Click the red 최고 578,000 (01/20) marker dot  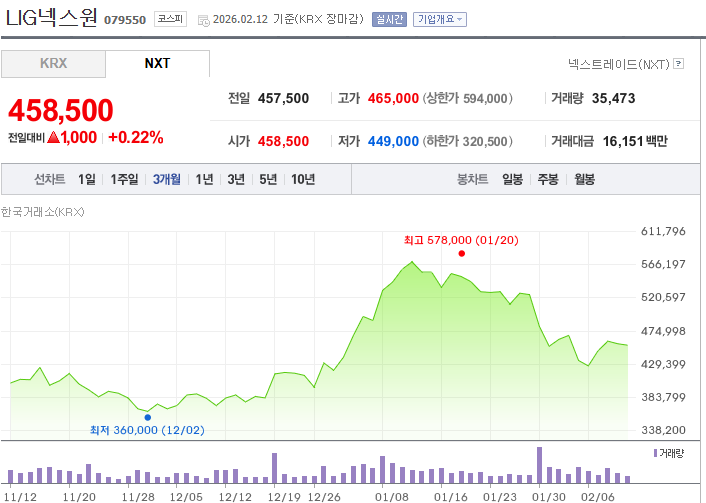(462, 254)
